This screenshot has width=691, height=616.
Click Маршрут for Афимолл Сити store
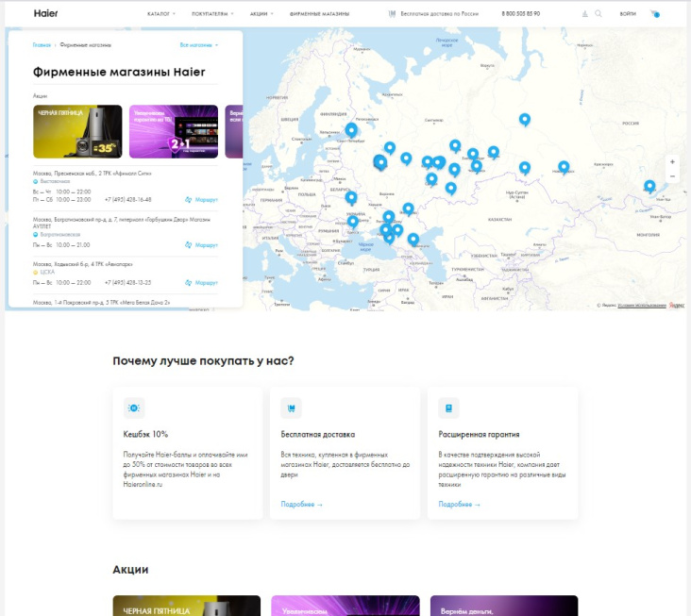click(201, 199)
